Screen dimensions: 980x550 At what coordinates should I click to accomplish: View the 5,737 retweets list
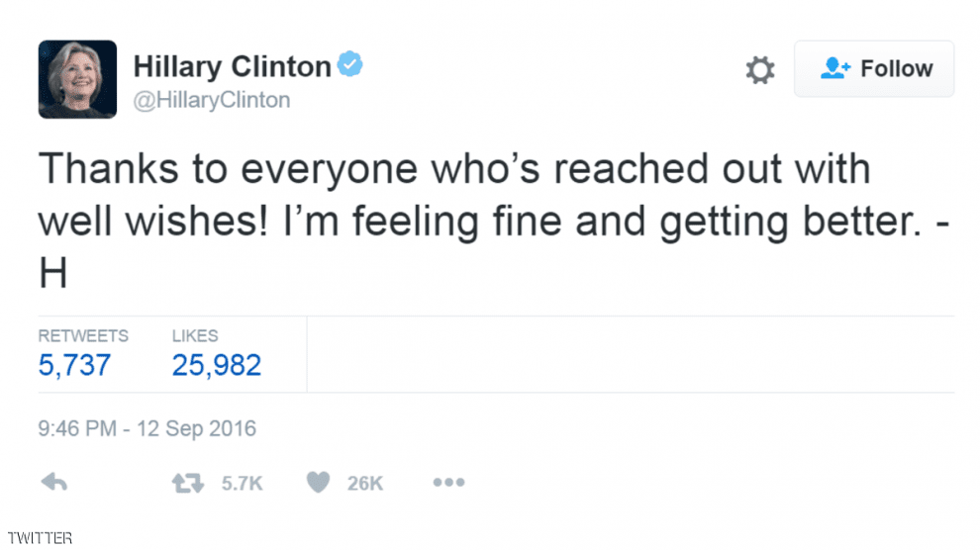point(74,365)
